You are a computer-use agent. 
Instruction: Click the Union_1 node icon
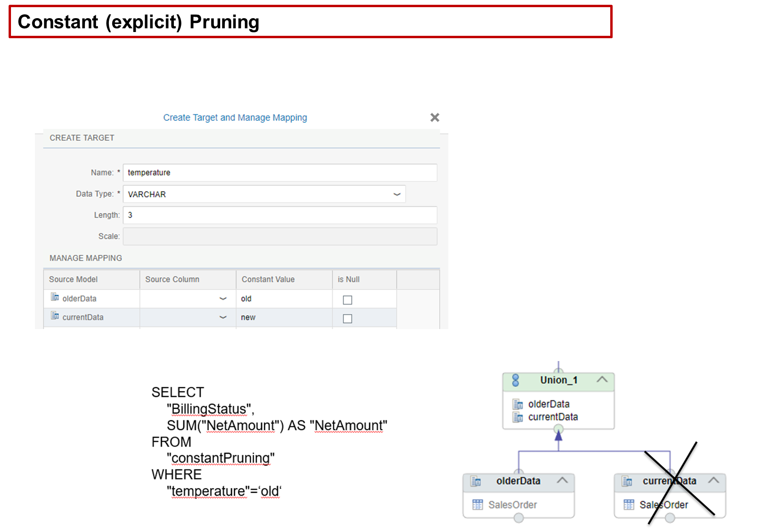pos(515,380)
